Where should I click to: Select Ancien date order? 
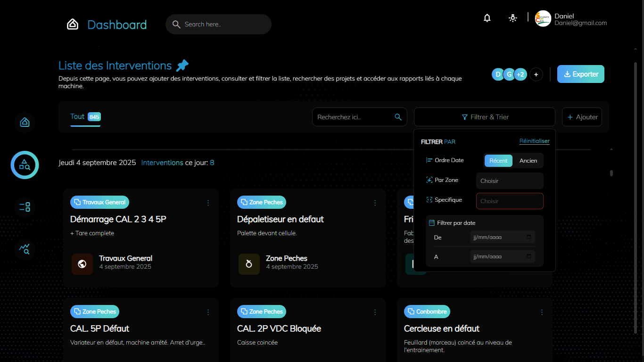[x=528, y=161]
